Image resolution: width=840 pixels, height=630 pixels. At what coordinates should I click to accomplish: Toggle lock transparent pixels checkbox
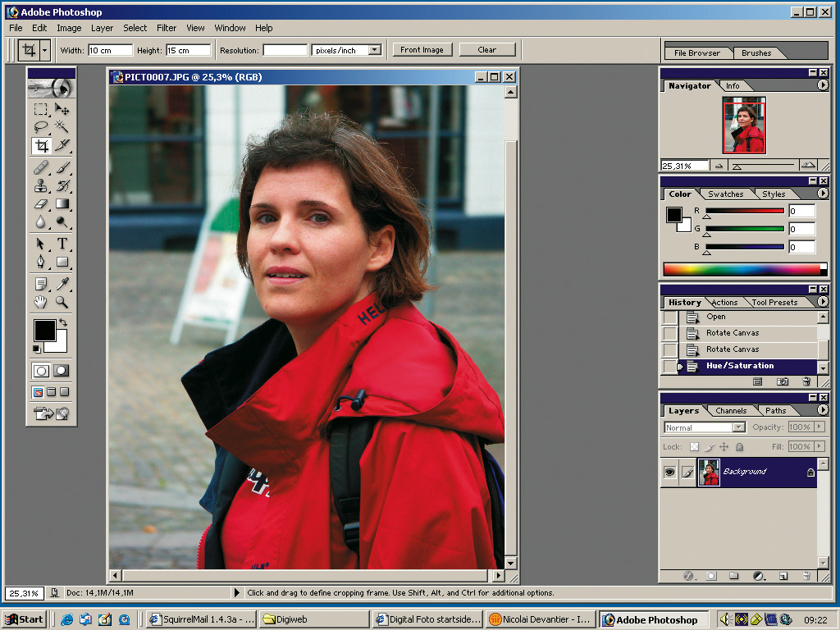pyautogui.click(x=694, y=447)
